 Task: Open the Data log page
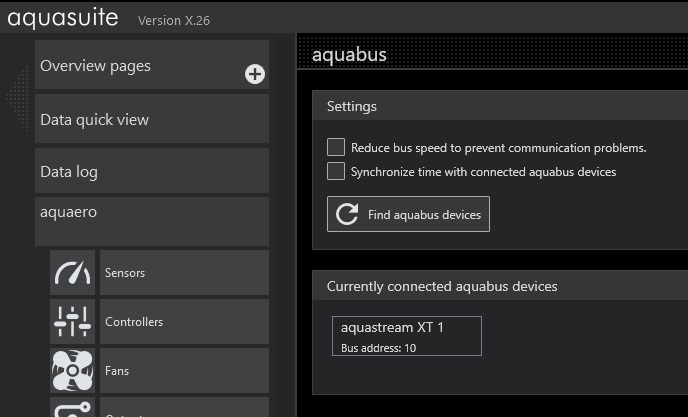click(x=152, y=172)
